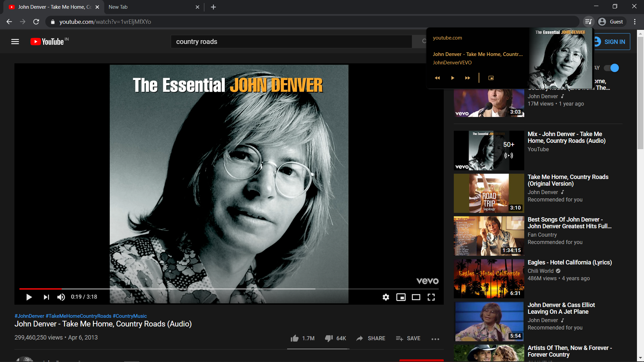Enable miniplayer mode in video player
Screen dimensions: 644x362
coord(401,297)
